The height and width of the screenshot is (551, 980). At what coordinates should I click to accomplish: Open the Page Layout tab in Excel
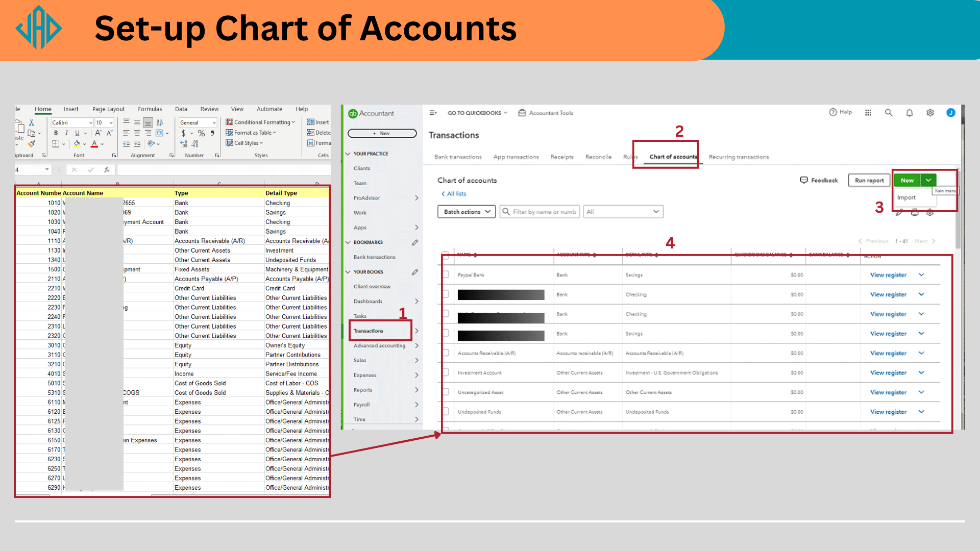[x=108, y=109]
